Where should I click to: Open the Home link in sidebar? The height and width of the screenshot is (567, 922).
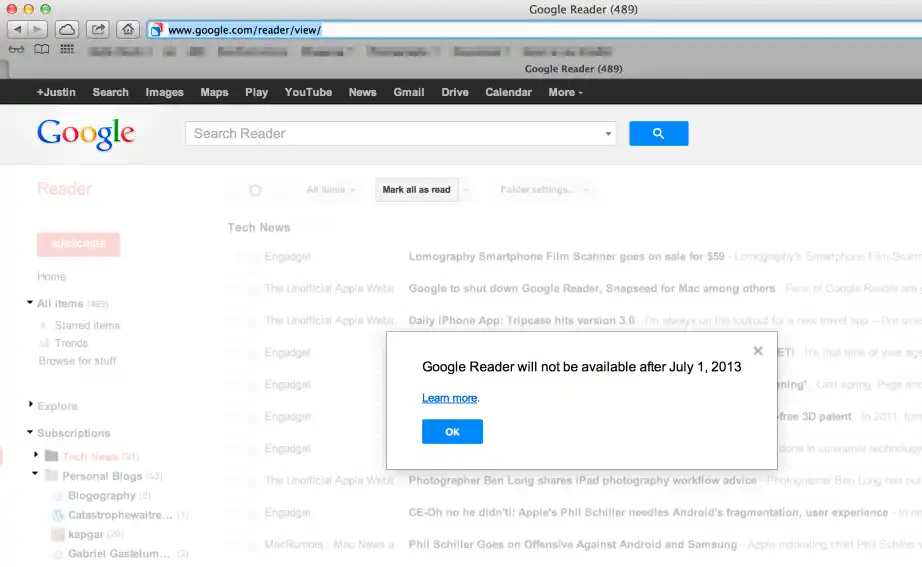tap(52, 276)
